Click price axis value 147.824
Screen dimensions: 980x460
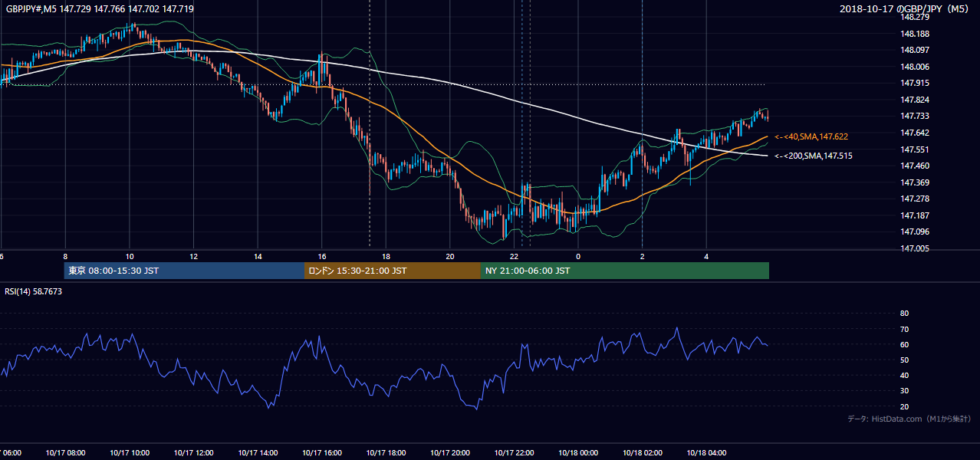pos(915,100)
